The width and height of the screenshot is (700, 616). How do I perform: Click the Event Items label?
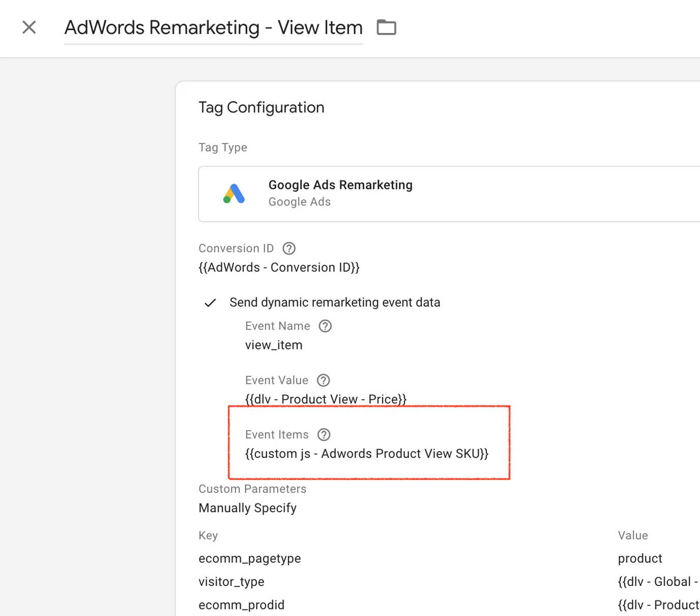(x=277, y=434)
